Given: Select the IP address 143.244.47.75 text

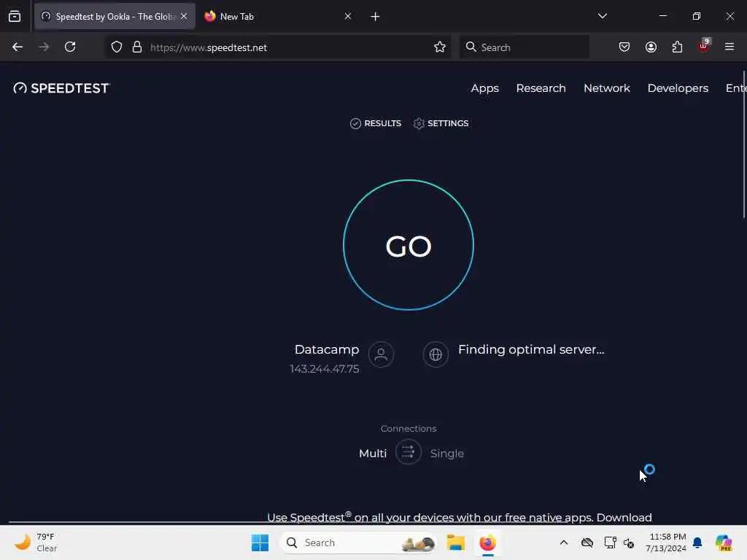Looking at the screenshot, I should [325, 369].
